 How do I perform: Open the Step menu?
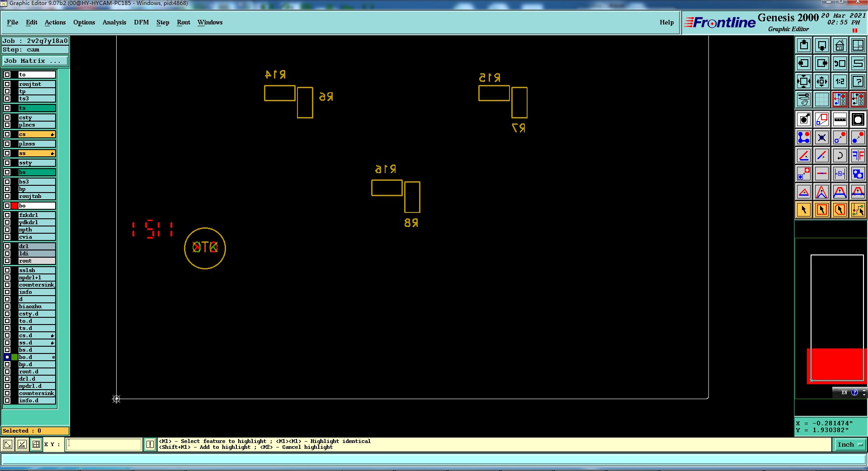pos(163,22)
